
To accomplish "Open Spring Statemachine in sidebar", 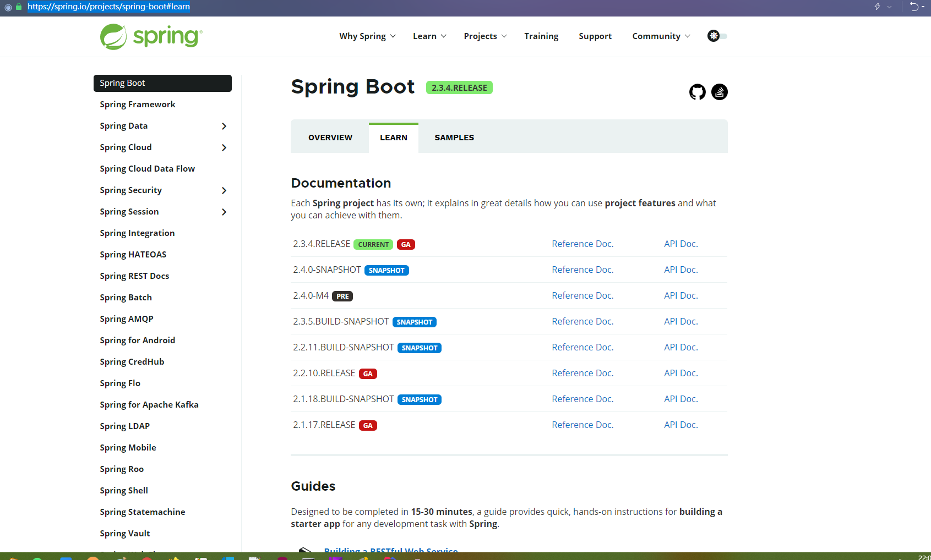I will pos(143,512).
